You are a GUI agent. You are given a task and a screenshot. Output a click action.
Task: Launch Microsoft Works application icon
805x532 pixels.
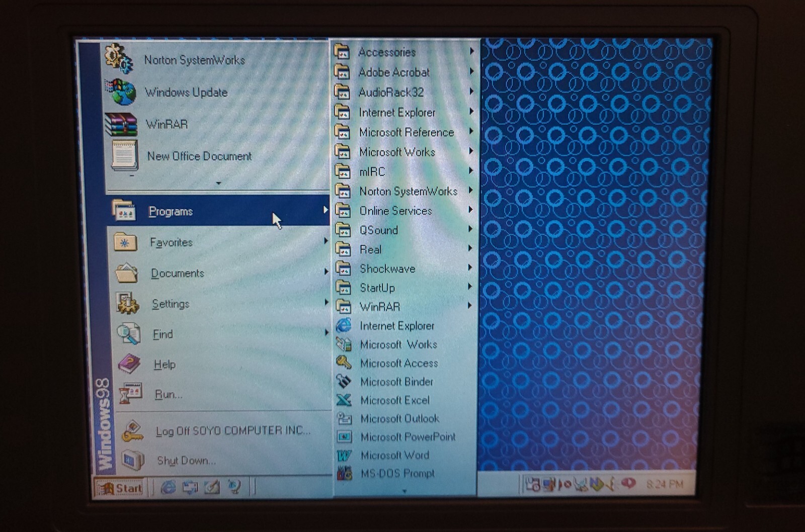[344, 344]
